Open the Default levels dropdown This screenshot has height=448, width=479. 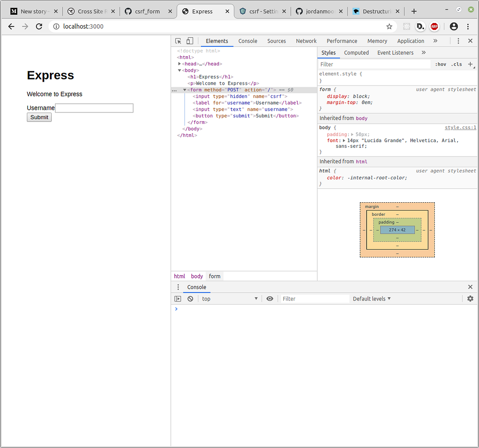click(372, 299)
